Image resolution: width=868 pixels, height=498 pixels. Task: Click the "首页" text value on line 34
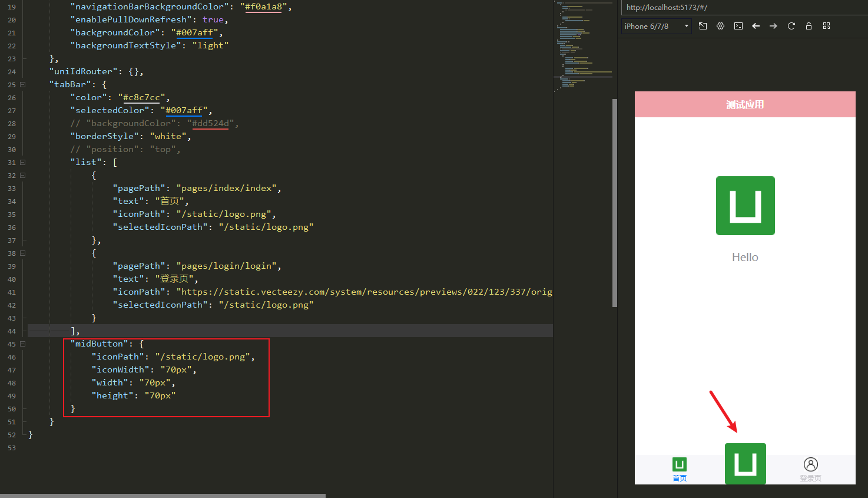(170, 201)
